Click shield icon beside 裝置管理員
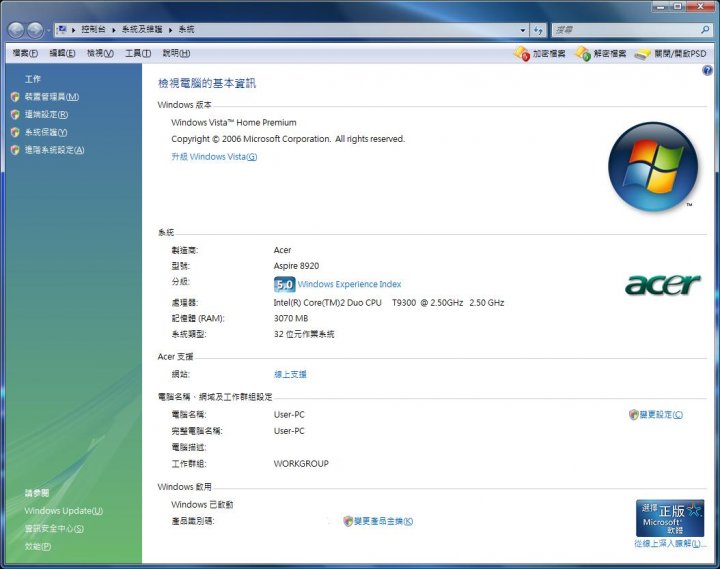 tap(15, 97)
